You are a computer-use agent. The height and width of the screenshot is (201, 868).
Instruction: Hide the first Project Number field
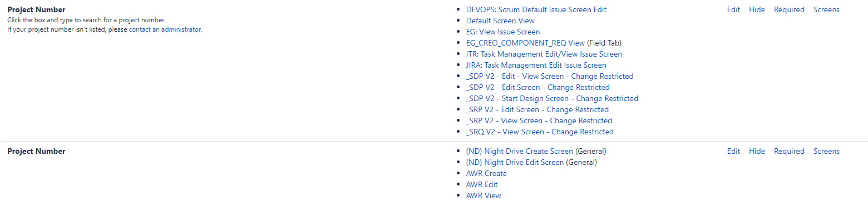coord(757,9)
